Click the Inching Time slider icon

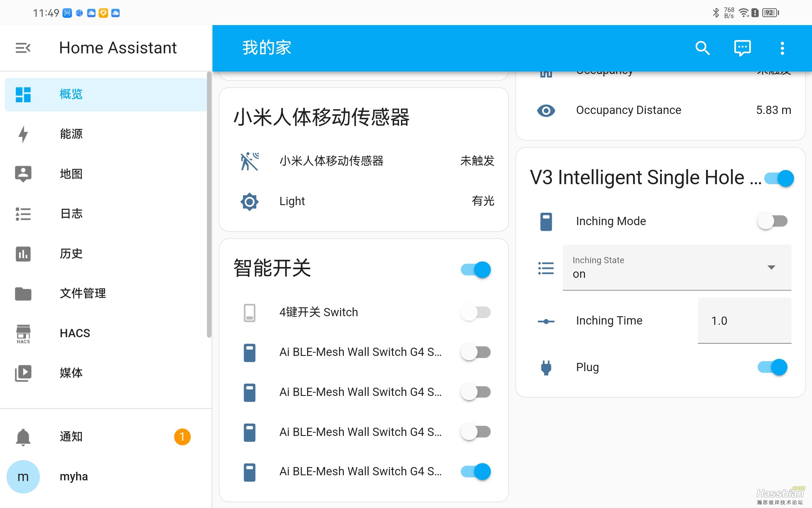tap(546, 322)
